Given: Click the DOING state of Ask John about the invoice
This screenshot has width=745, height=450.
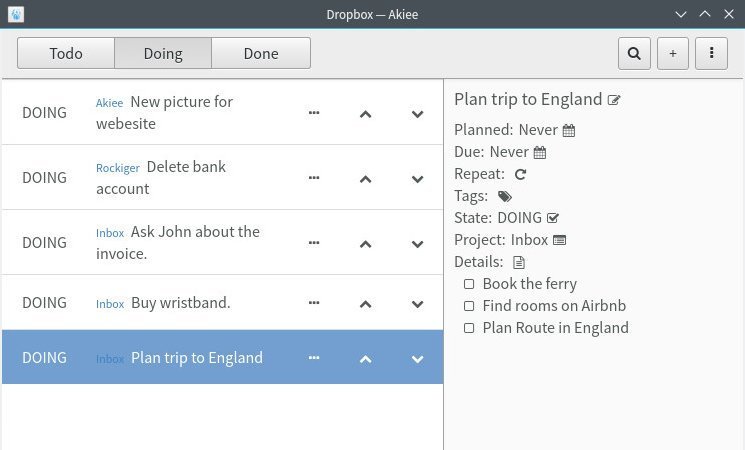Looking at the screenshot, I should pos(44,243).
